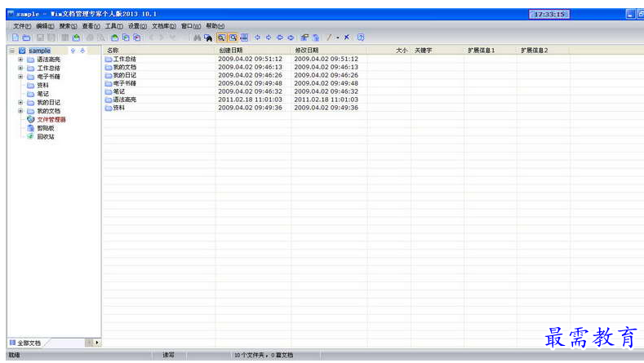Collapse the sample root tree node
This screenshot has height=363, width=644.
pyautogui.click(x=12, y=51)
